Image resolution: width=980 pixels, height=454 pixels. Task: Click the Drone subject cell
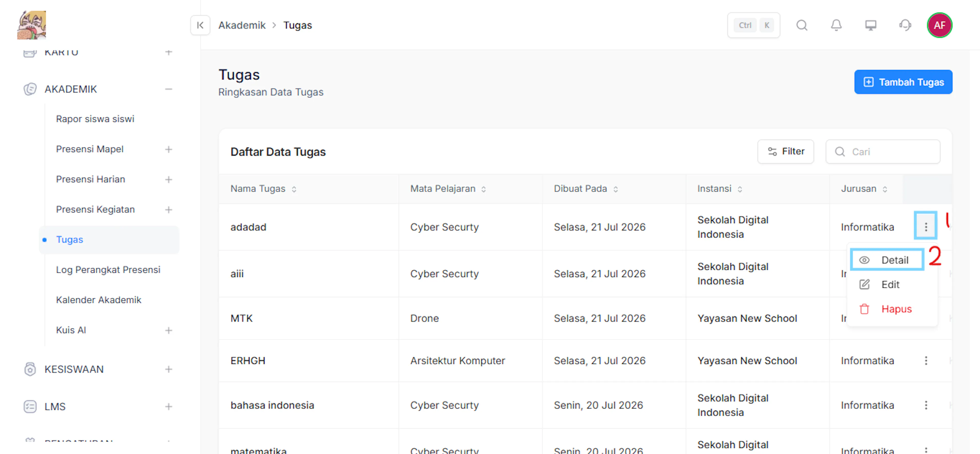424,318
